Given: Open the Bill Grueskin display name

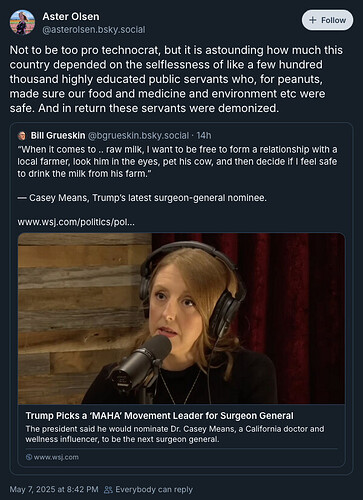Looking at the screenshot, I should tap(58, 135).
